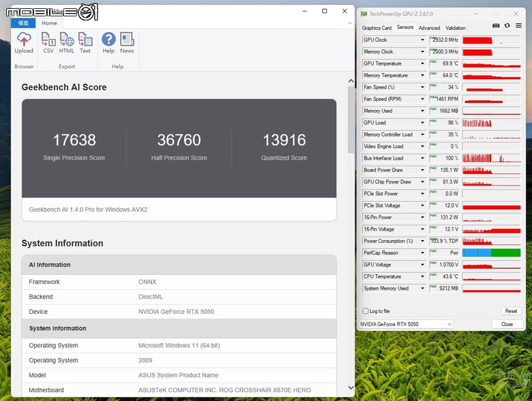This screenshot has height=401, width=532.
Task: Click ASUS System Product Name value
Action: (178, 375)
